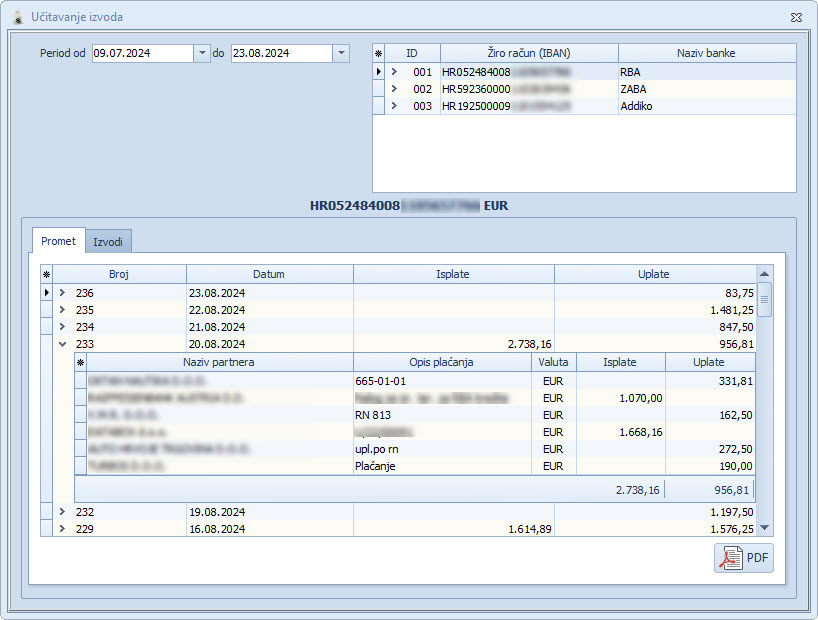
Task: Click the PDF export button
Action: click(744, 558)
